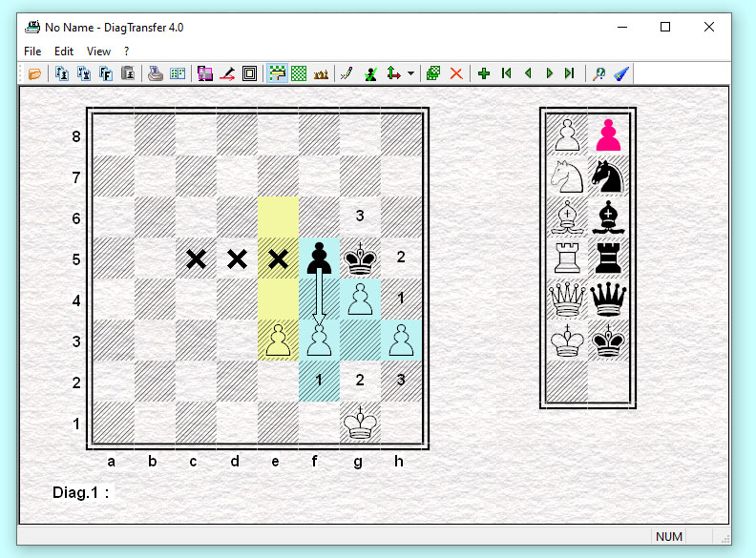This screenshot has height=558, width=756.
Task: Click the open folder toolbar icon
Action: click(34, 73)
